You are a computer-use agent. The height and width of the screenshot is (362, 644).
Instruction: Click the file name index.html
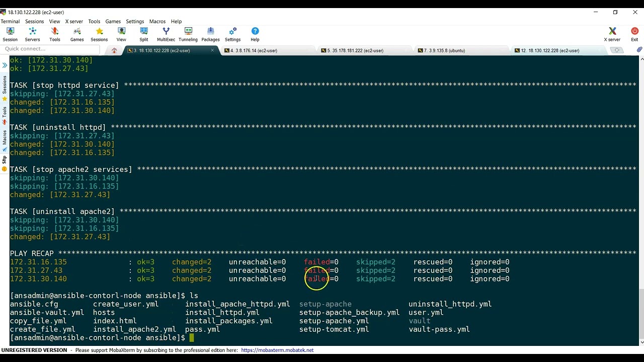point(115,321)
